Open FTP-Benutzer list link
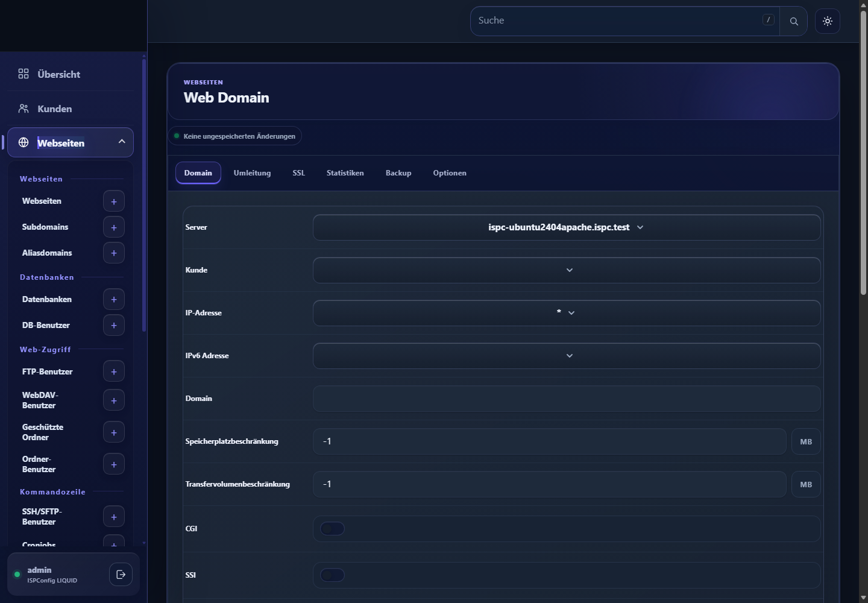 [x=48, y=372]
